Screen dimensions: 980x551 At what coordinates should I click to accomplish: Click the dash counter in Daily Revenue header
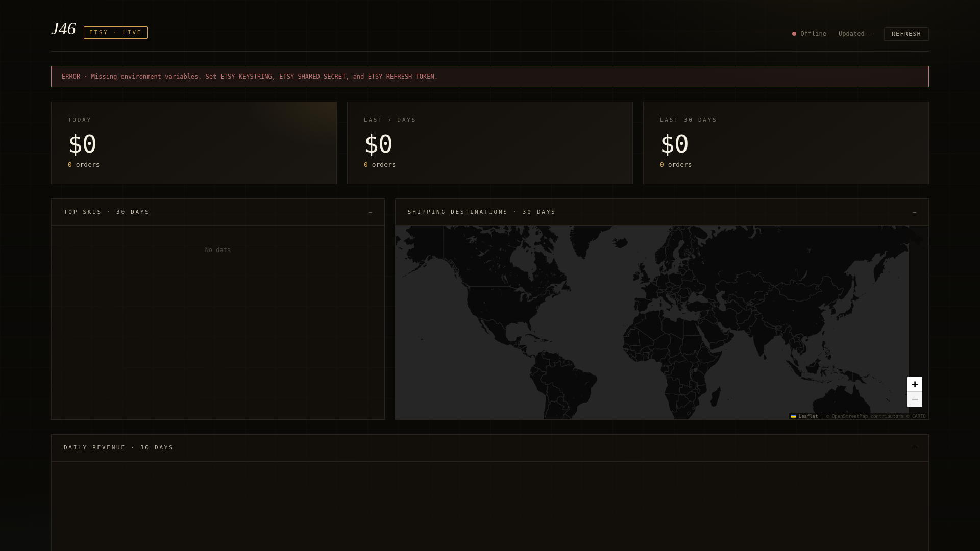click(915, 448)
